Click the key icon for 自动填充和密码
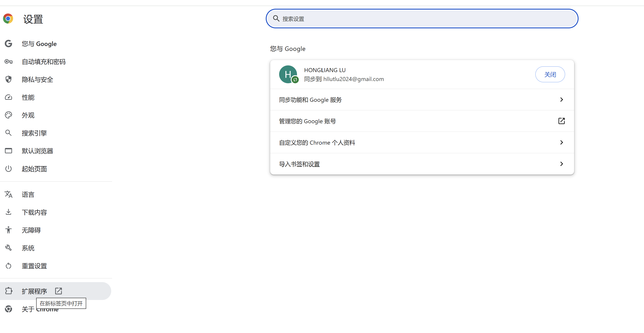This screenshot has width=644, height=333. [8, 62]
